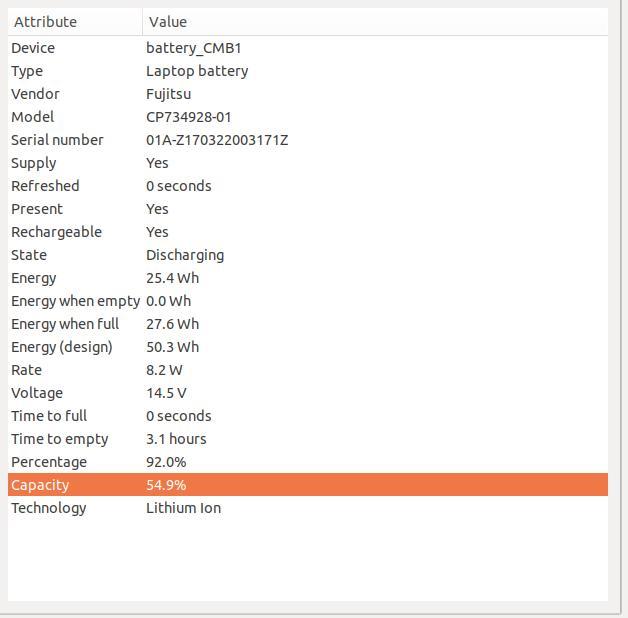Click the Attribute column header
This screenshot has height=618, width=628.
(x=75, y=22)
